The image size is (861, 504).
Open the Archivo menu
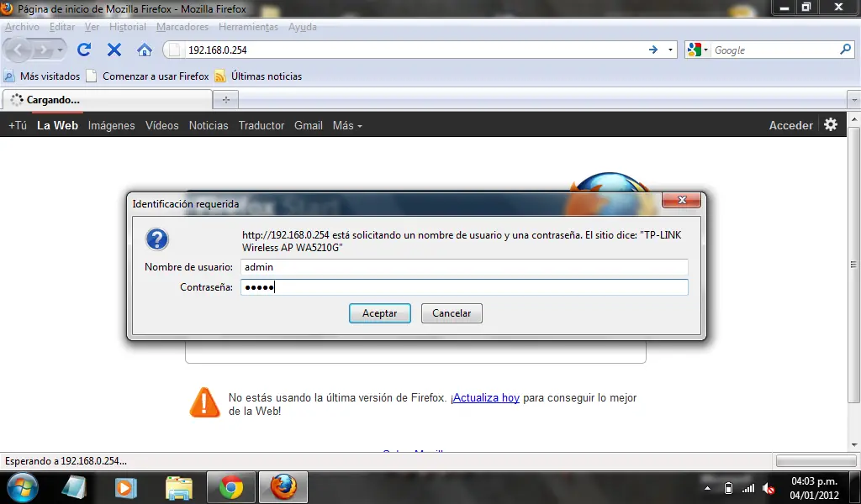pyautogui.click(x=22, y=27)
